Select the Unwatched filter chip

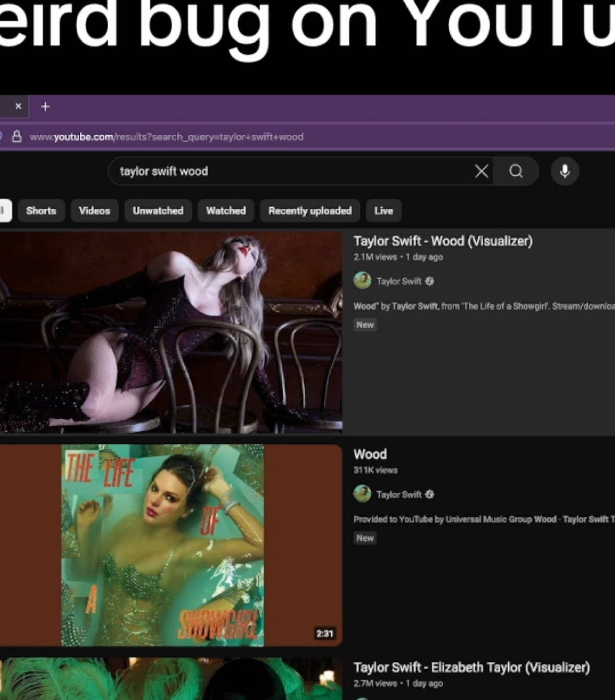point(158,211)
